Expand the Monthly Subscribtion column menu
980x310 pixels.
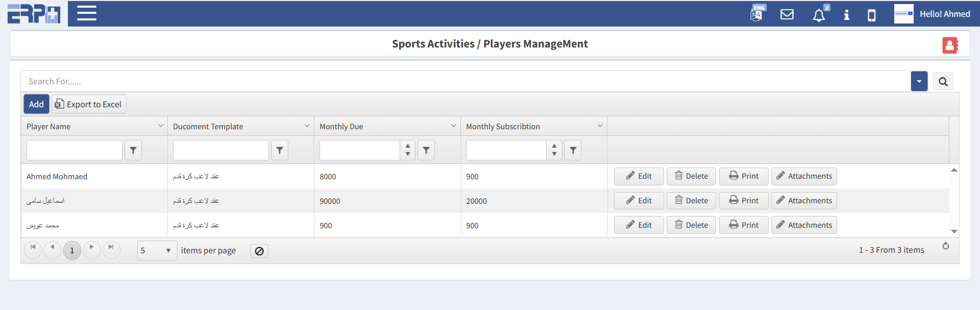pyautogui.click(x=600, y=126)
